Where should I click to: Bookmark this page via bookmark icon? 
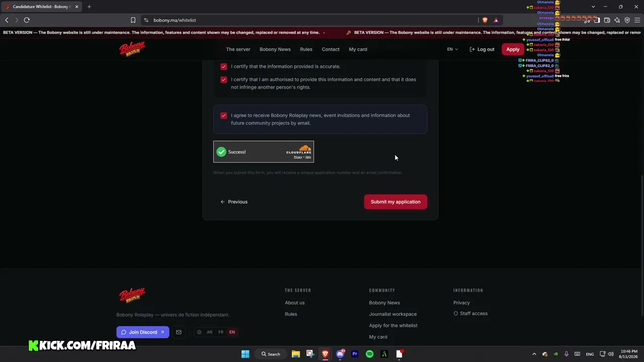click(133, 20)
